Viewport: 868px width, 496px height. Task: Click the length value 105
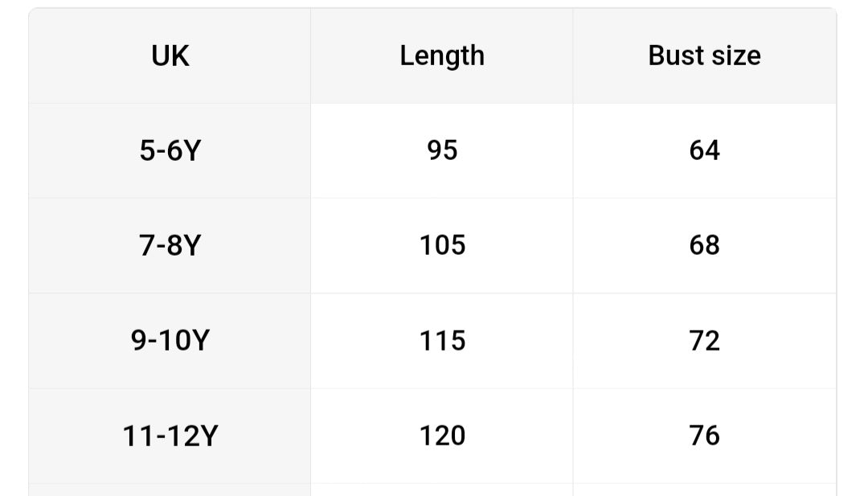point(442,245)
